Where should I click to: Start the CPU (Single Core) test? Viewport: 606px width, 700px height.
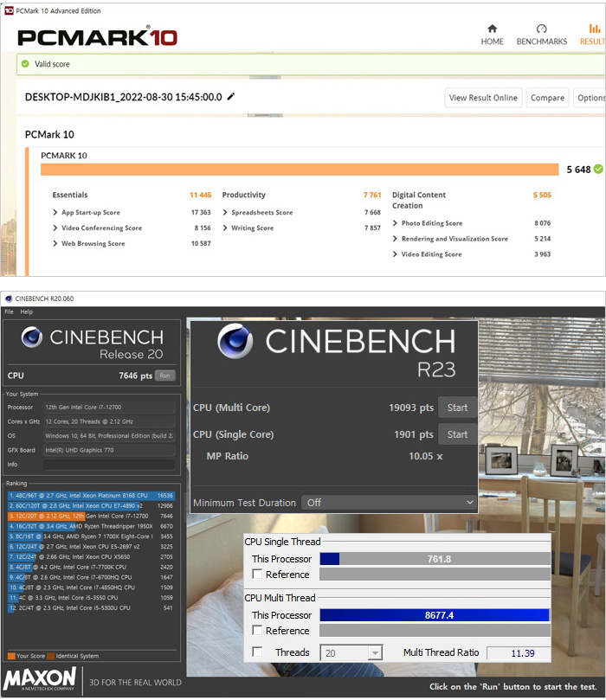(x=457, y=434)
